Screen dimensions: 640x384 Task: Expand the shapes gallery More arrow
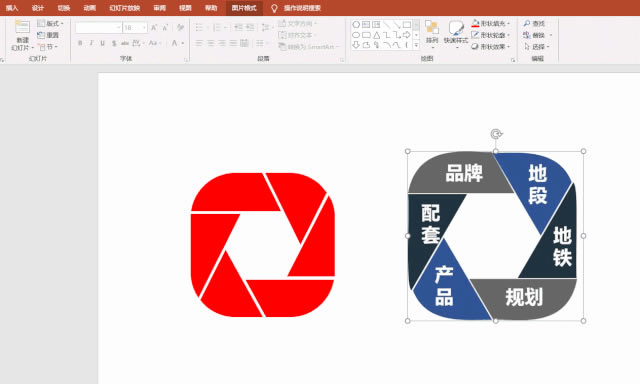pyautogui.click(x=416, y=45)
